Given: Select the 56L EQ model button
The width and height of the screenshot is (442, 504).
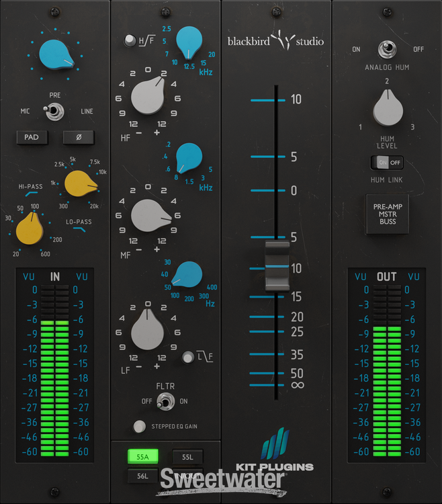Looking at the screenshot, I should point(142,476).
